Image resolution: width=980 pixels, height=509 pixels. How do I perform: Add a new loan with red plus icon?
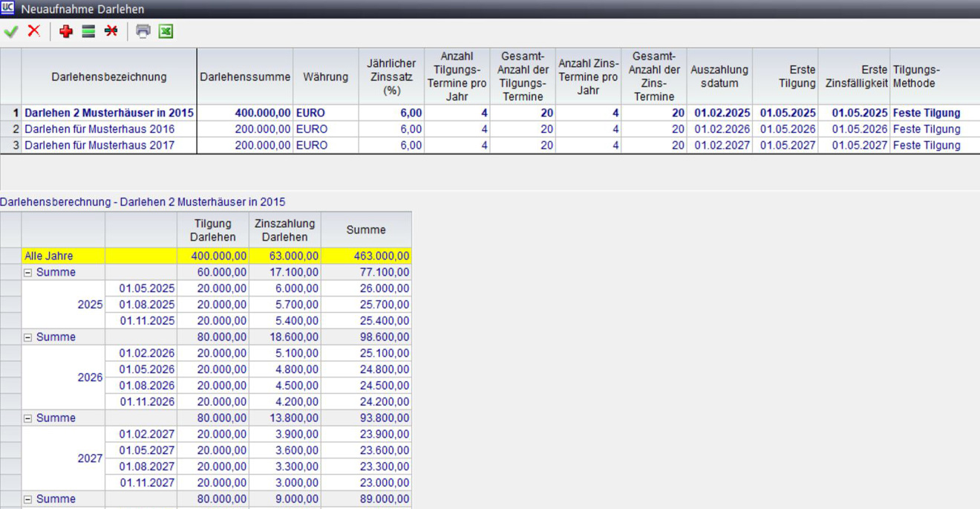tap(66, 31)
